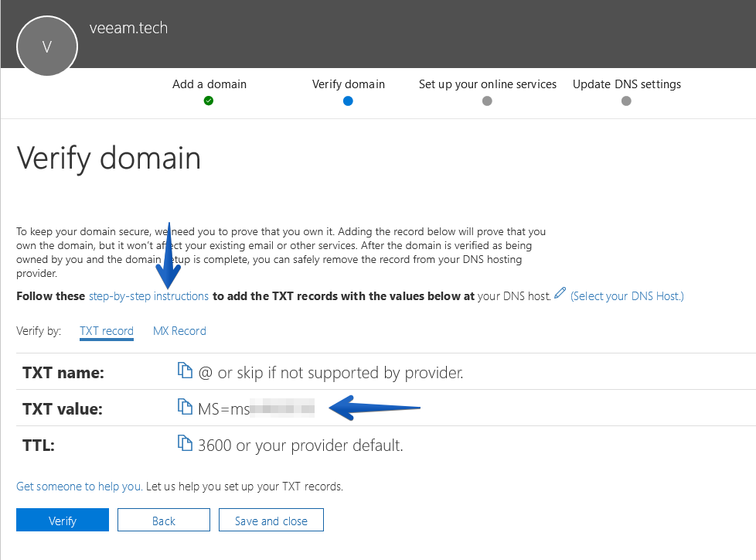Click the blue Verify button
The width and height of the screenshot is (756, 560).
(x=63, y=520)
